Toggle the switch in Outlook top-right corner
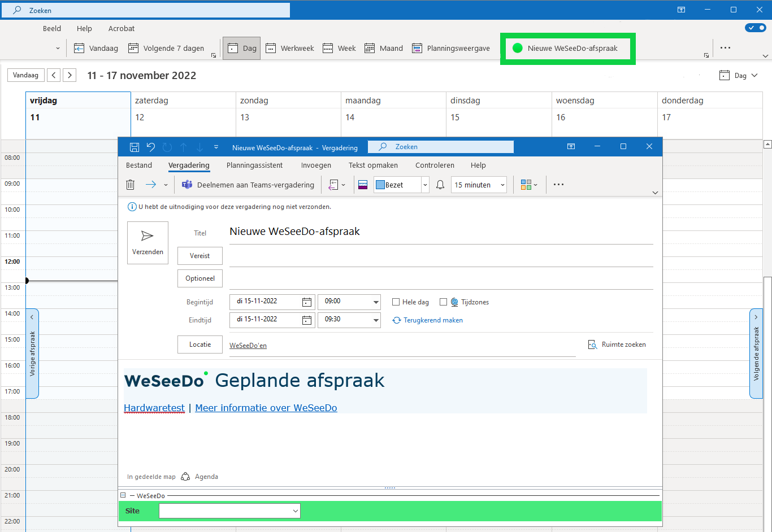772x532 pixels. click(x=756, y=28)
